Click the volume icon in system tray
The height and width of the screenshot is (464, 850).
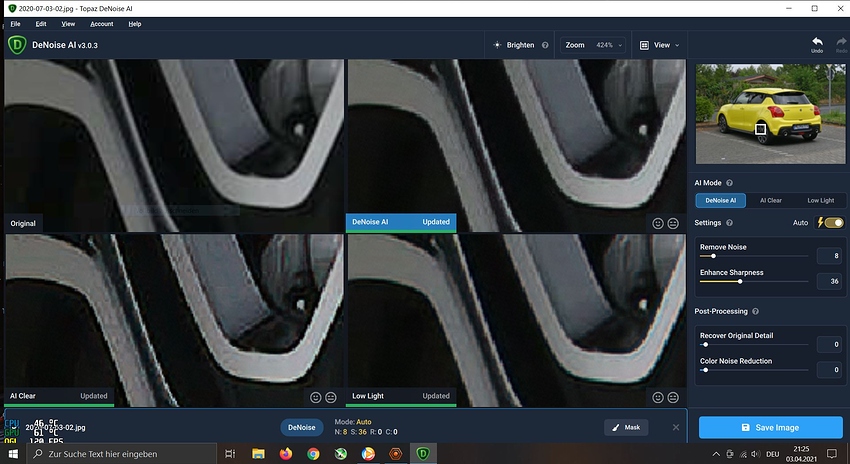[x=756, y=454]
